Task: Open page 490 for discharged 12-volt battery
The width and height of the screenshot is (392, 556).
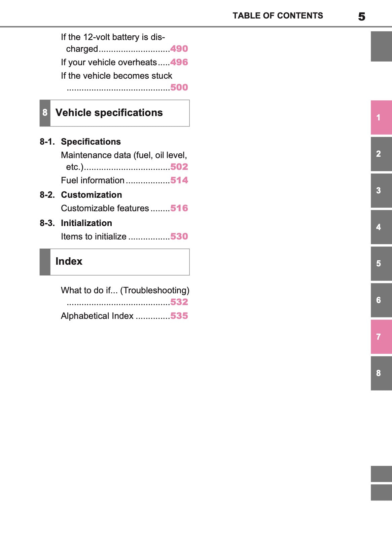Action: pyautogui.click(x=179, y=49)
